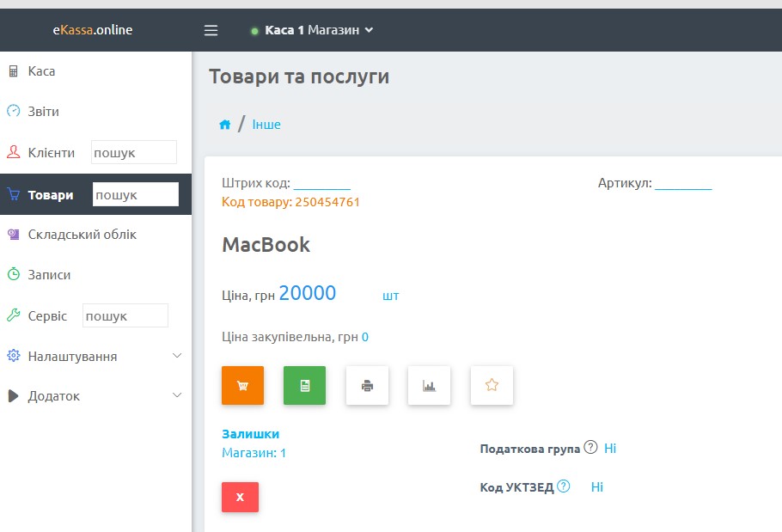Select the Товари menu item
Image resolution: width=782 pixels, height=532 pixels.
click(x=51, y=195)
